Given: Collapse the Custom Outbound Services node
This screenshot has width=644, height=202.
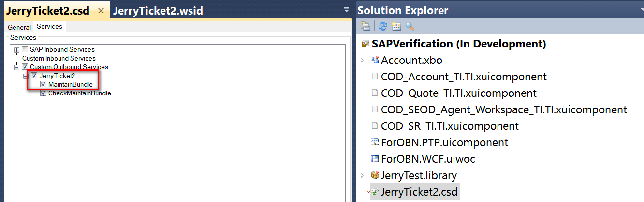Looking at the screenshot, I should 17,67.
